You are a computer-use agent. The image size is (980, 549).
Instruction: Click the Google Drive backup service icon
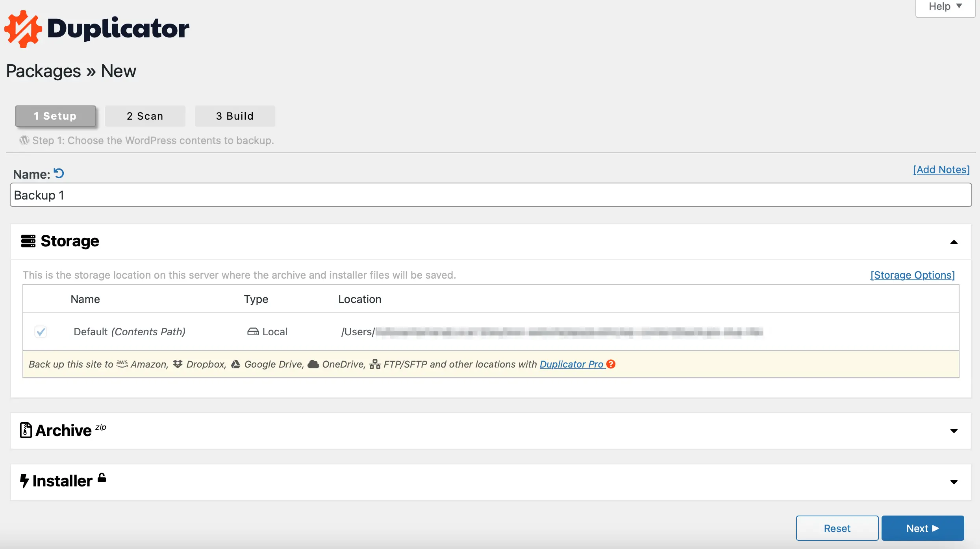click(235, 364)
